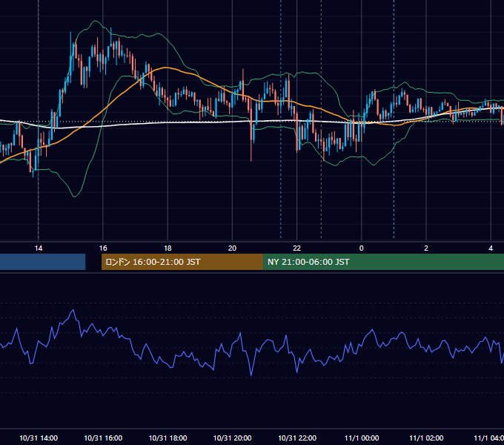Screen dimensions: 504x445
Task: Click the 20 hour label on axis
Action: (x=232, y=248)
